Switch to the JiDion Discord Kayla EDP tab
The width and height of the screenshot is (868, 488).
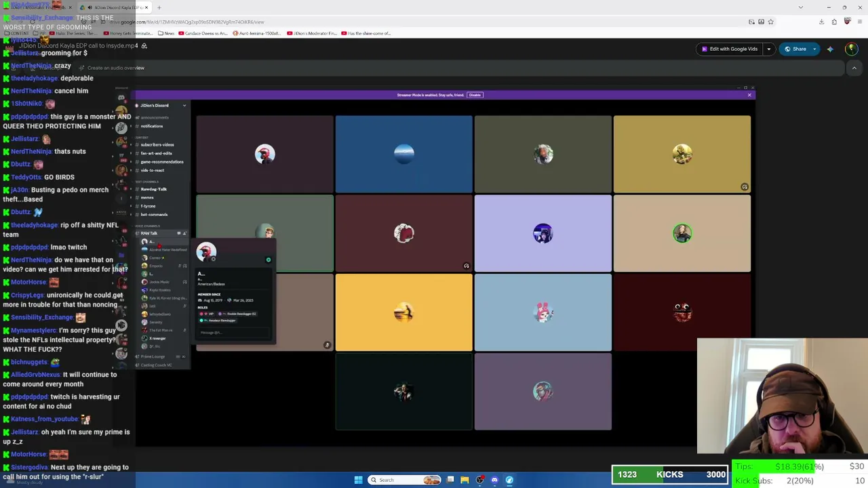[114, 7]
